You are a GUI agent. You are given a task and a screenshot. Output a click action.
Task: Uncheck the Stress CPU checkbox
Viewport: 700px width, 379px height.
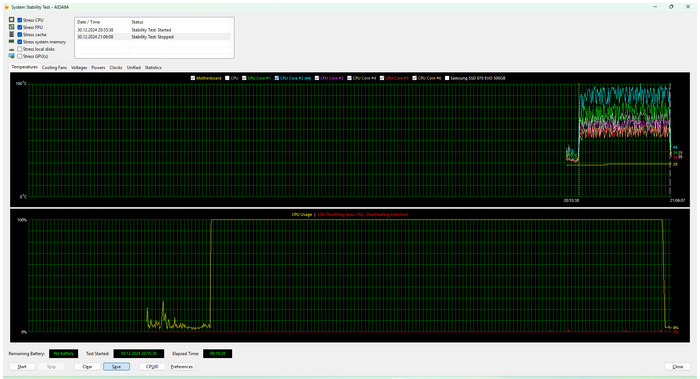tap(20, 20)
